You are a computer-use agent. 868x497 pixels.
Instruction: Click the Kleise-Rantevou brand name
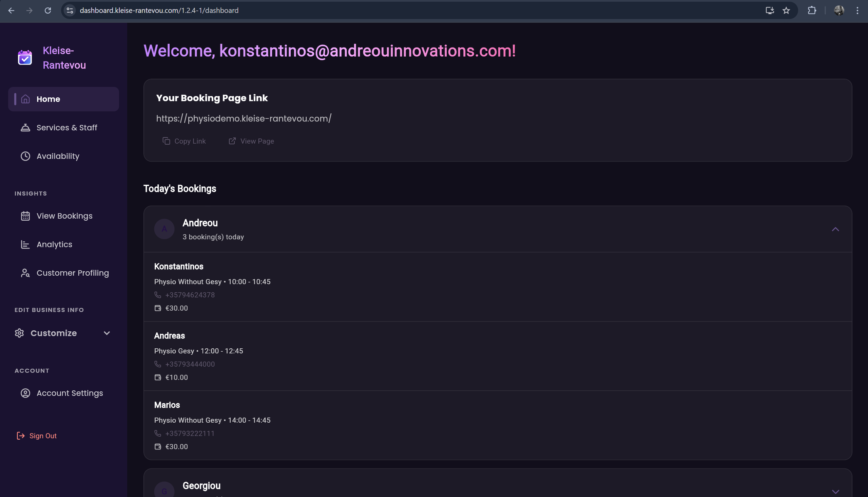64,58
